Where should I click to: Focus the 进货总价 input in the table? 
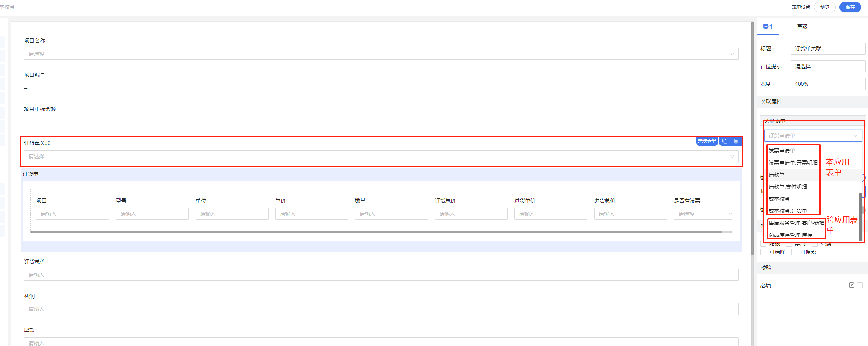pos(630,214)
